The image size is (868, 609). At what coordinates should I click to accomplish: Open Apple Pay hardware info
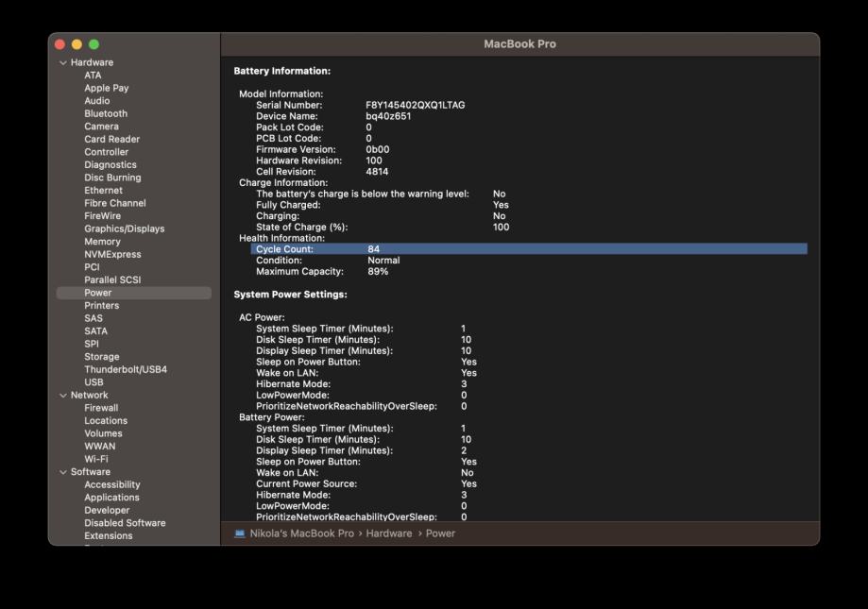click(107, 88)
